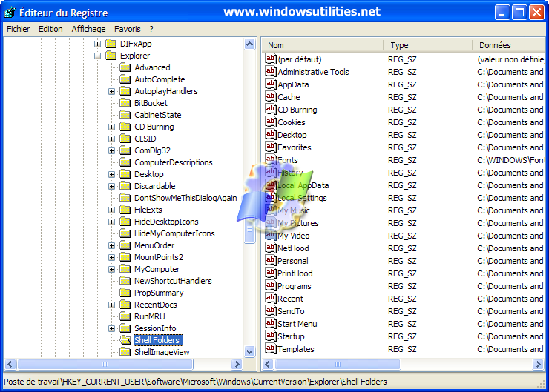This screenshot has width=549, height=392.
Task: Click the string icon of Startup
Action: point(271,336)
